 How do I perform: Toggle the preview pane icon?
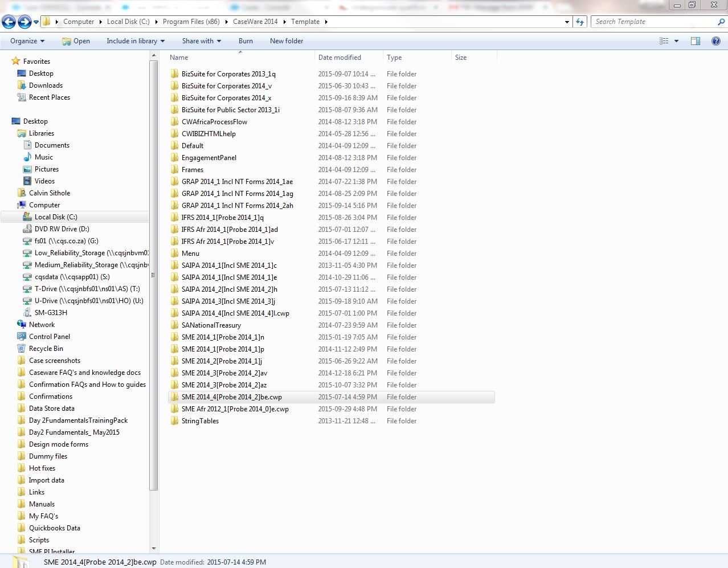pyautogui.click(x=696, y=41)
